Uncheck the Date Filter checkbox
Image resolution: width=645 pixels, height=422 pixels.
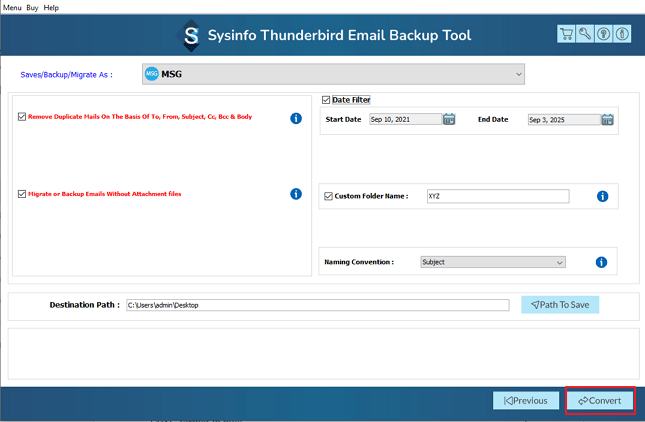click(326, 100)
